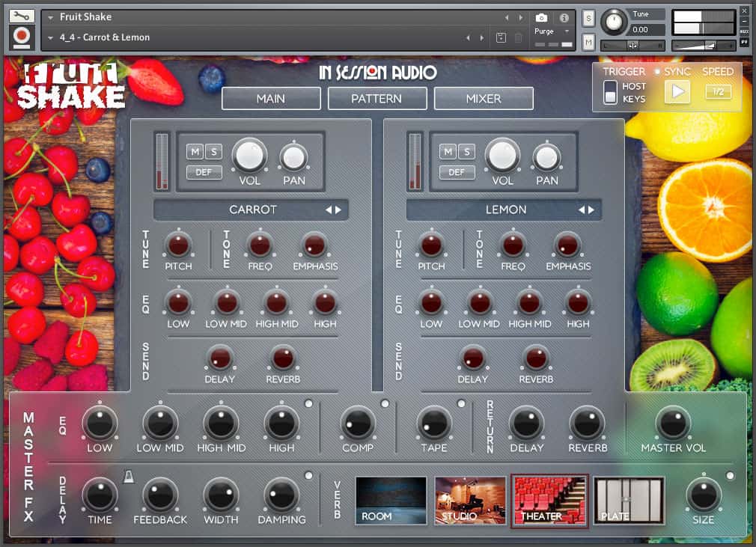The width and height of the screenshot is (756, 547).
Task: Select the ROOM reverb
Action: click(x=391, y=501)
